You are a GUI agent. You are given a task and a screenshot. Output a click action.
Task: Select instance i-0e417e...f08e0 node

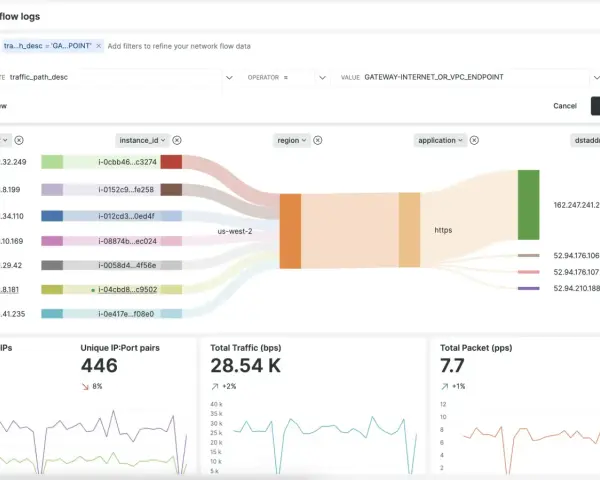pyautogui.click(x=126, y=314)
